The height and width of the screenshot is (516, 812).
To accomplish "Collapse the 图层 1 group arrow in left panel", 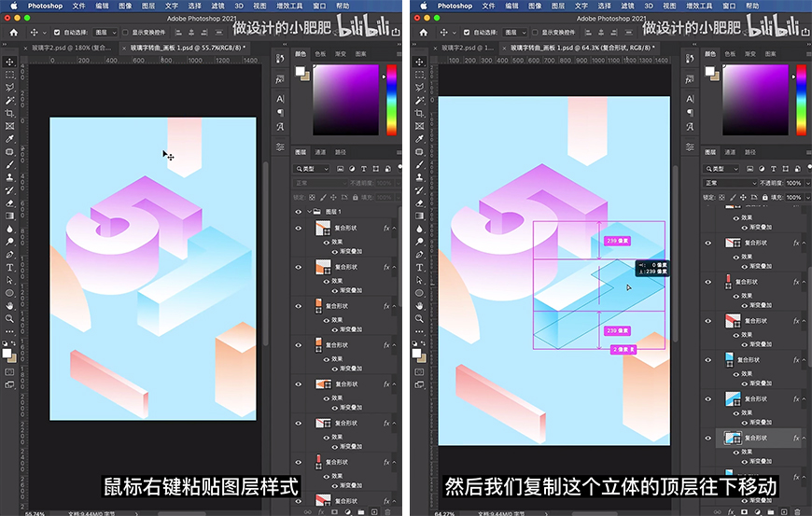I will (310, 212).
